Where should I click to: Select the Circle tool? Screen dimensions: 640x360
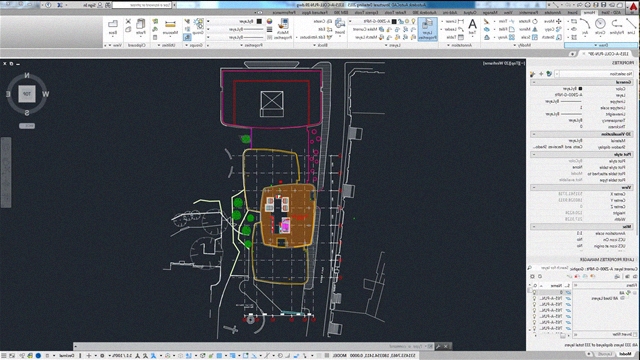tap(600, 27)
